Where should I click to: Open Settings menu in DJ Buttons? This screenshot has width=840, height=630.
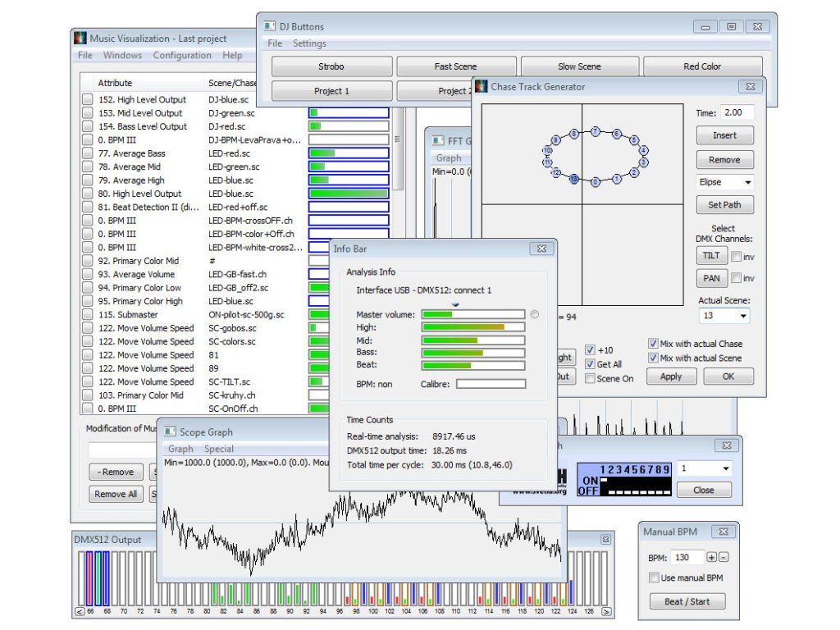309,43
